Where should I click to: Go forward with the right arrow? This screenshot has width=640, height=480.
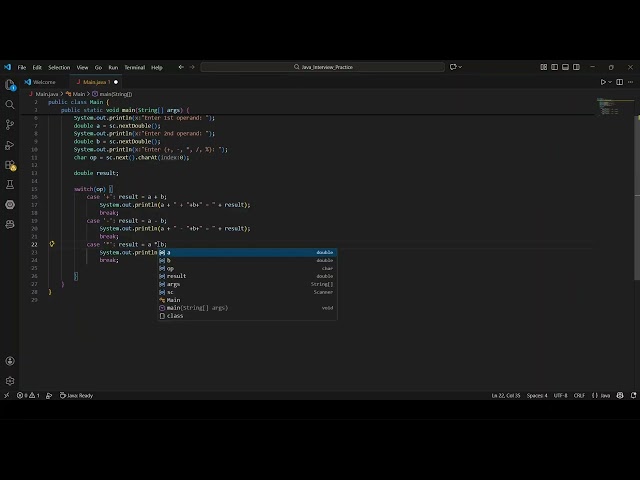pyautogui.click(x=192, y=67)
